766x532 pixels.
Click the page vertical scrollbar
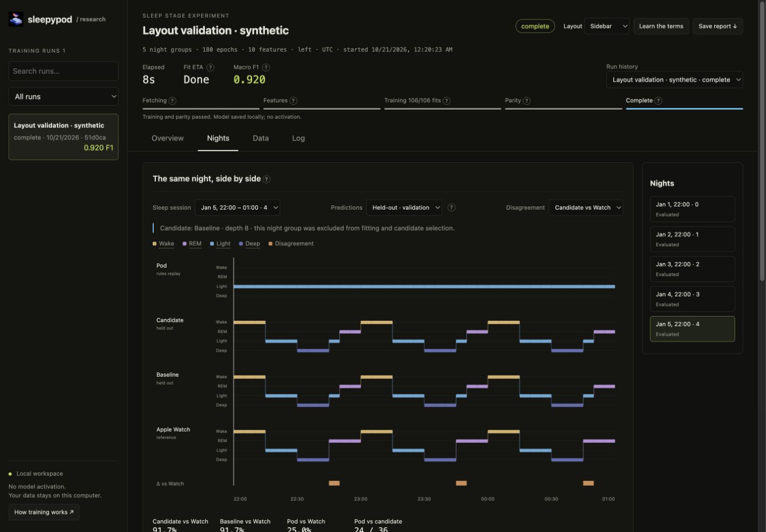(x=762, y=141)
